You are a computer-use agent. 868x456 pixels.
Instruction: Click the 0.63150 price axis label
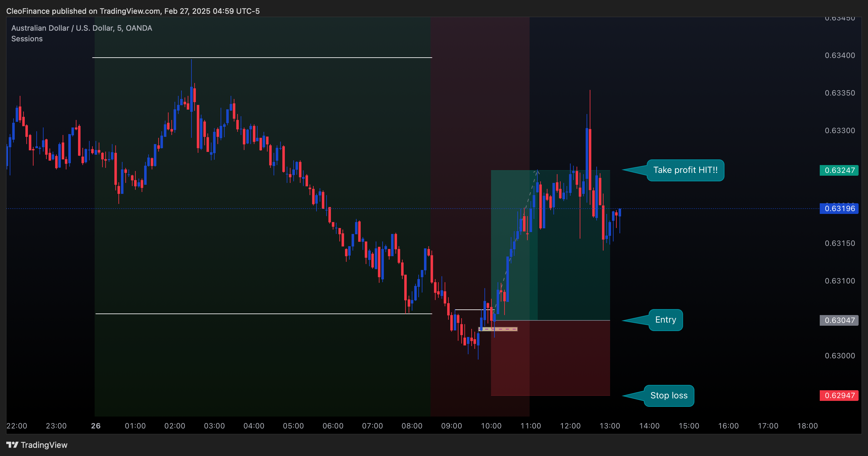click(840, 243)
